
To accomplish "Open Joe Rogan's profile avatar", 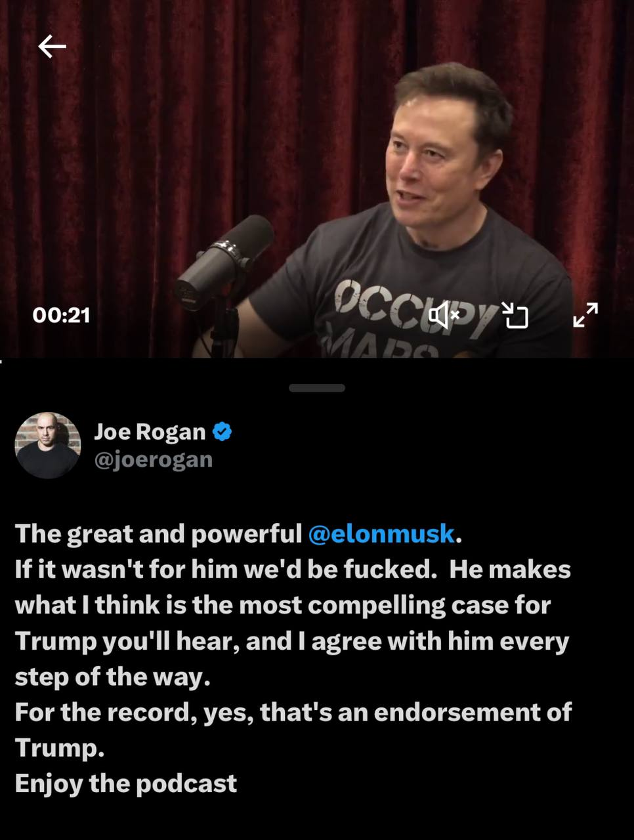I will tap(47, 445).
